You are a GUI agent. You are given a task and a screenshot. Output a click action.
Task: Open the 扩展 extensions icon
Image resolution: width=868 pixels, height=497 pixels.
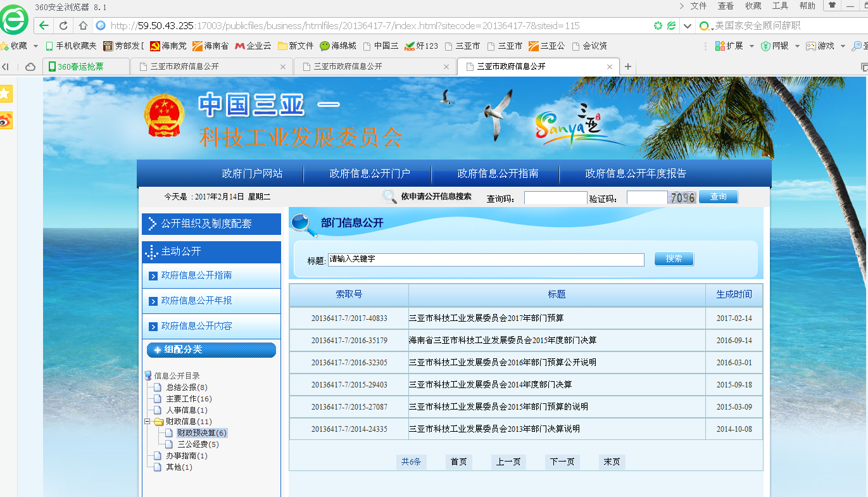pyautogui.click(x=720, y=46)
